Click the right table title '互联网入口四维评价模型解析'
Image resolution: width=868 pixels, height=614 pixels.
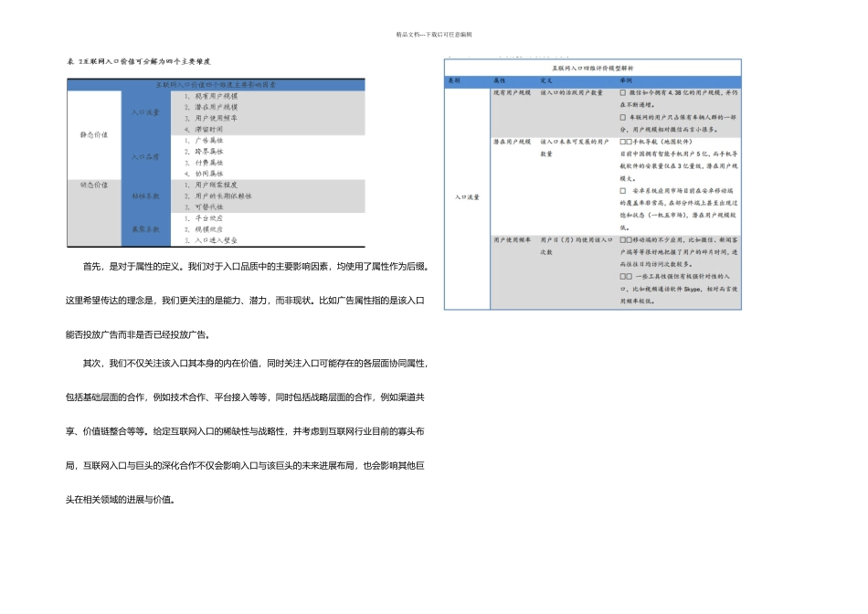coord(593,69)
